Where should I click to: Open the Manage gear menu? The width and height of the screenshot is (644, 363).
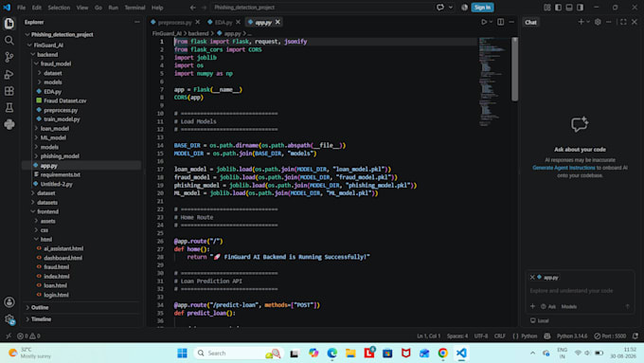pos(9,319)
